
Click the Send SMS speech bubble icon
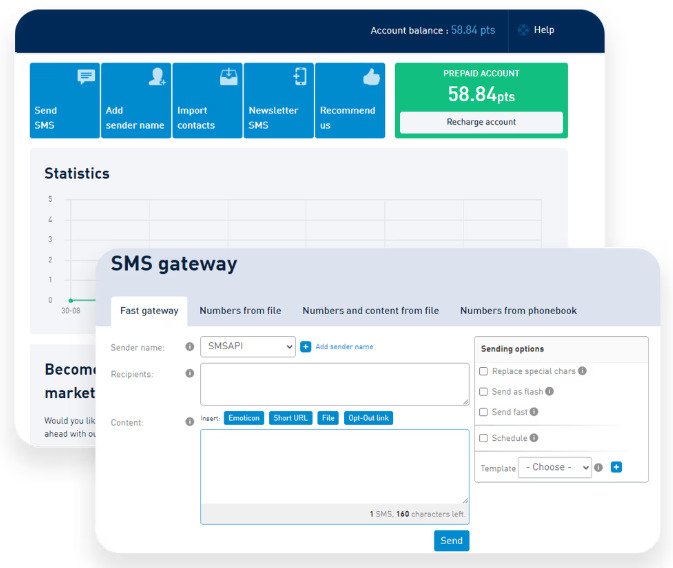coord(87,77)
